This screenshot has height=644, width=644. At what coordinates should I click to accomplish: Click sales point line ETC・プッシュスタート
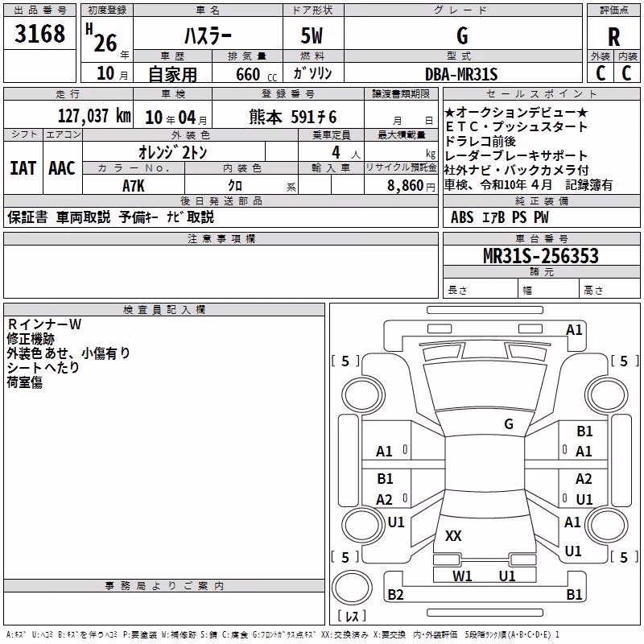pos(516,126)
